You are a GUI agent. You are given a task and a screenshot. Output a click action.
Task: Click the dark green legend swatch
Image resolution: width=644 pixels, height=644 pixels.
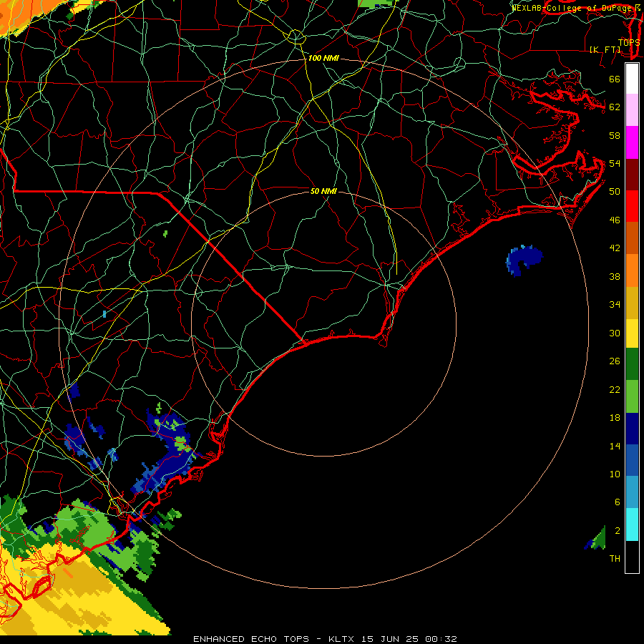(x=632, y=364)
